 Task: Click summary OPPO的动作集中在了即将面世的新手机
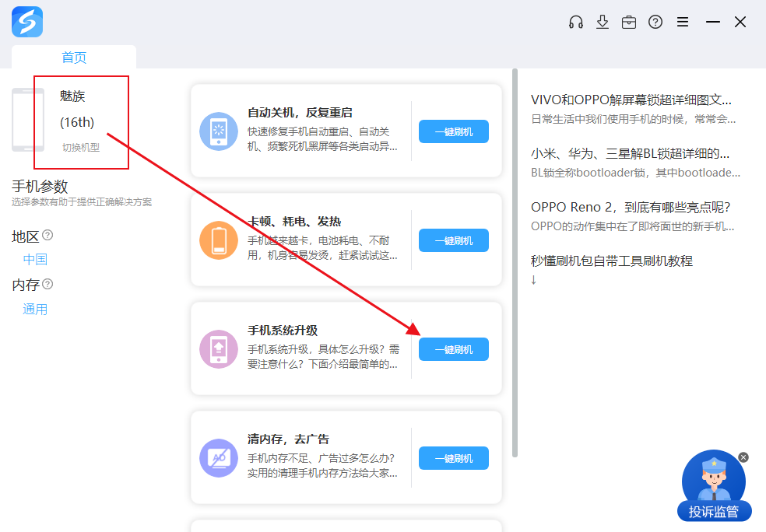(x=633, y=226)
